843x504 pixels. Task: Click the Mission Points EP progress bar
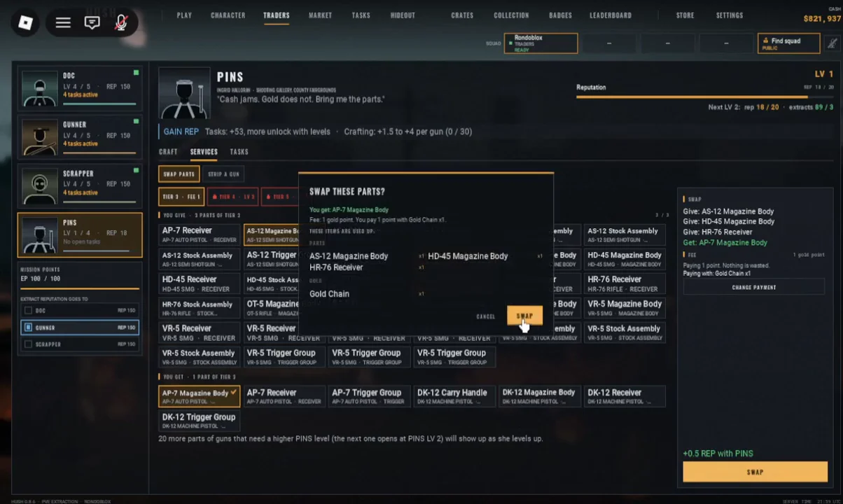[80, 287]
